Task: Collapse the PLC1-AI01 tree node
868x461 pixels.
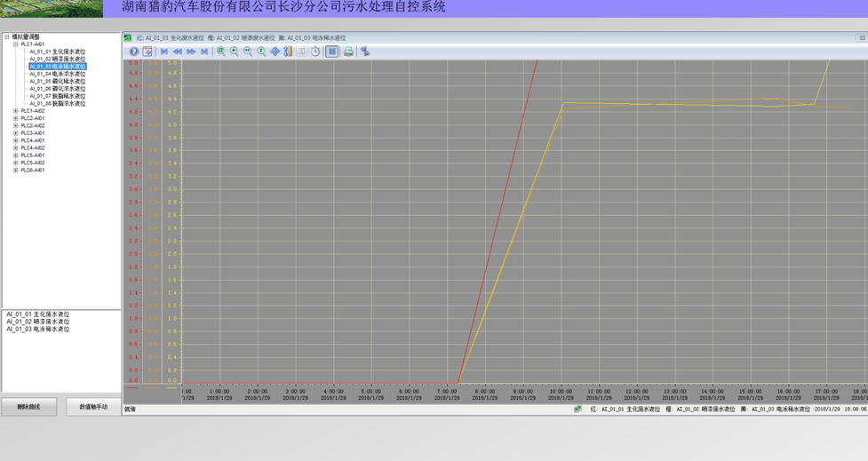Action: pyautogui.click(x=15, y=44)
